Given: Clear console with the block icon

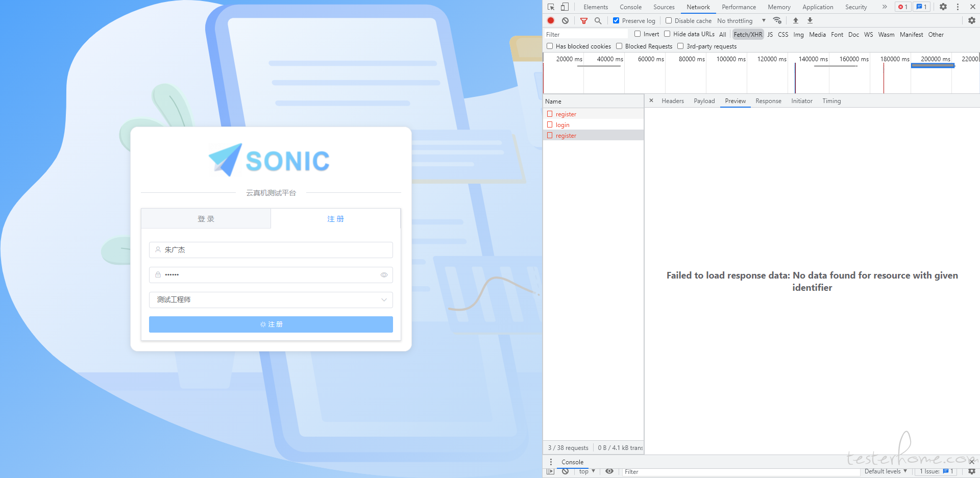Looking at the screenshot, I should 565,471.
